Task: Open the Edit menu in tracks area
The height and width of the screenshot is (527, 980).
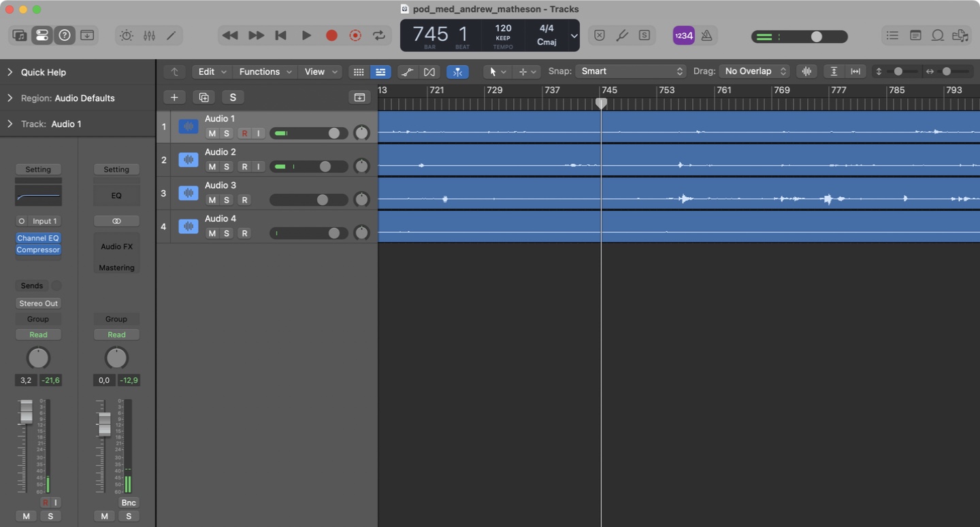Action: 212,71
